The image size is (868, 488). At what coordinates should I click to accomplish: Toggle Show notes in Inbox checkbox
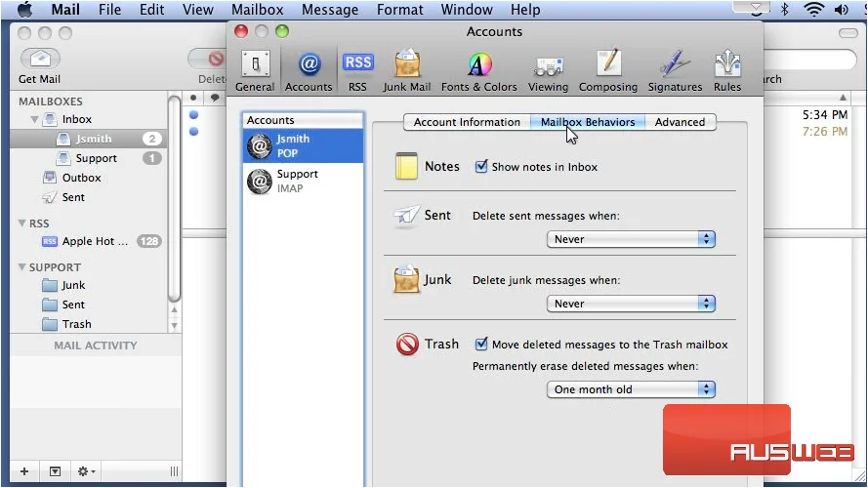coord(481,167)
